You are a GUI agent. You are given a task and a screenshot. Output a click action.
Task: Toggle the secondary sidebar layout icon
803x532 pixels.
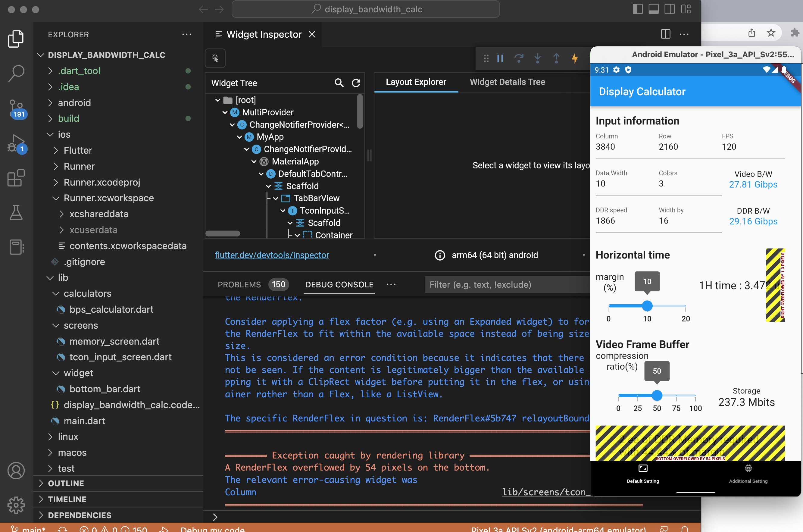(x=669, y=9)
